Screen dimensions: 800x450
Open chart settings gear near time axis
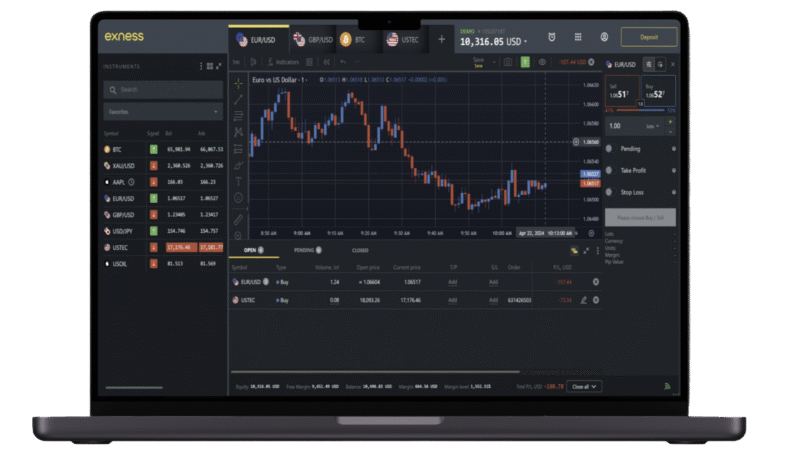click(591, 233)
